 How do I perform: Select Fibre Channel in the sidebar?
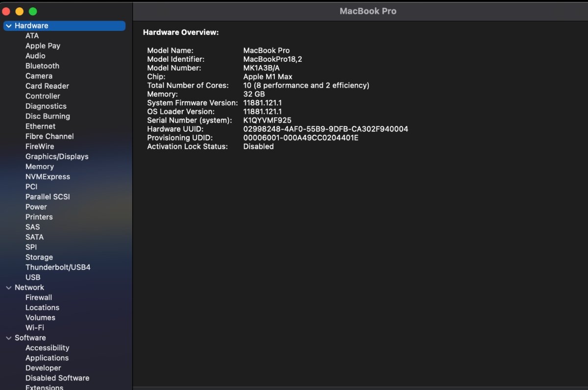(x=49, y=136)
